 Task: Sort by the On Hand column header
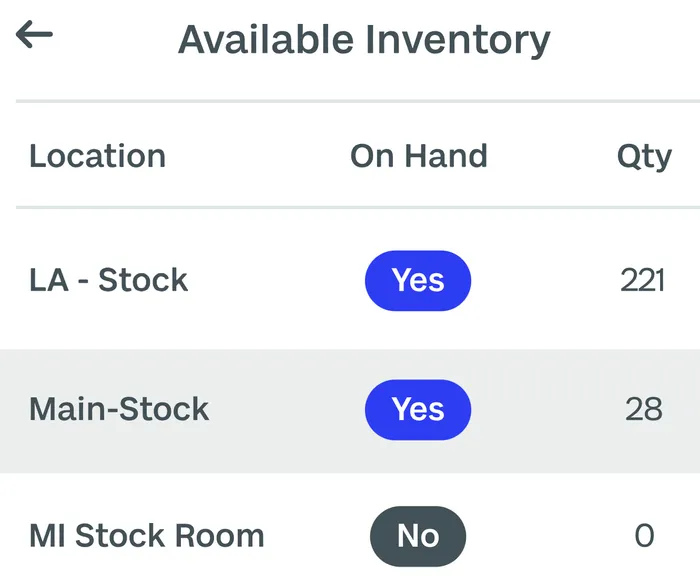tap(418, 156)
